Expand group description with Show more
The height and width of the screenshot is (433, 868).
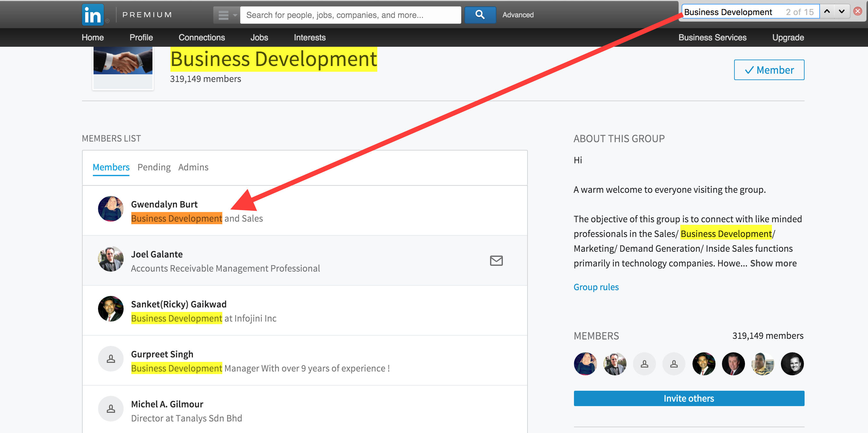[773, 263]
